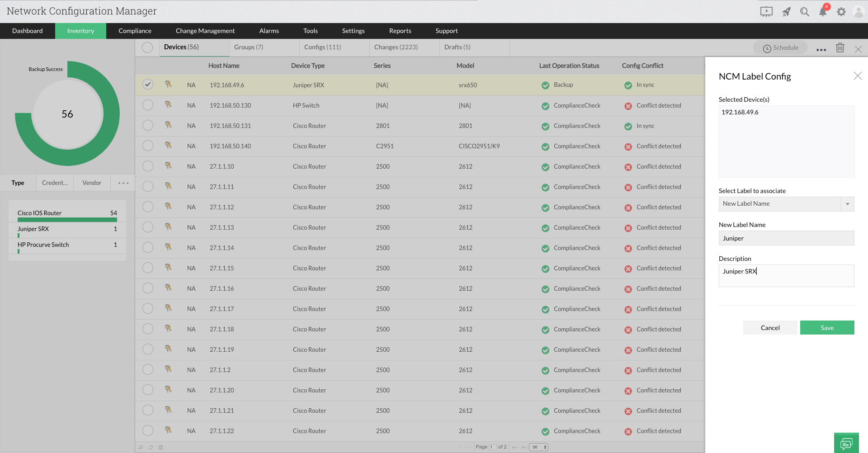
Task: Click the rocket quick-launch icon
Action: (787, 11)
